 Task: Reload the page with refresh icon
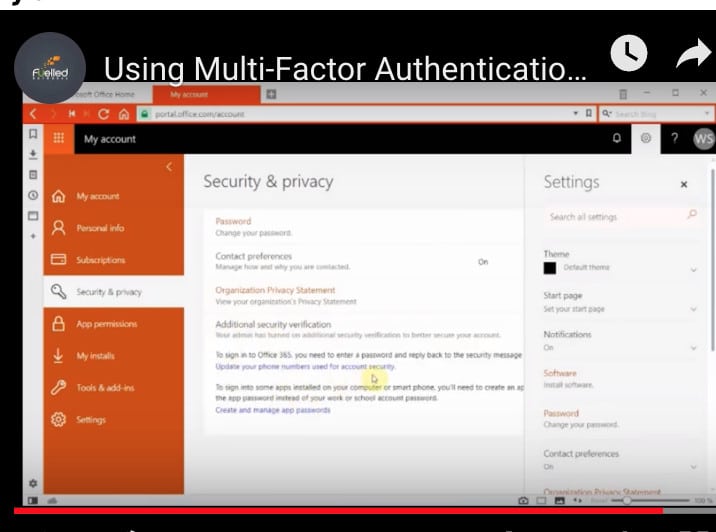(x=104, y=114)
